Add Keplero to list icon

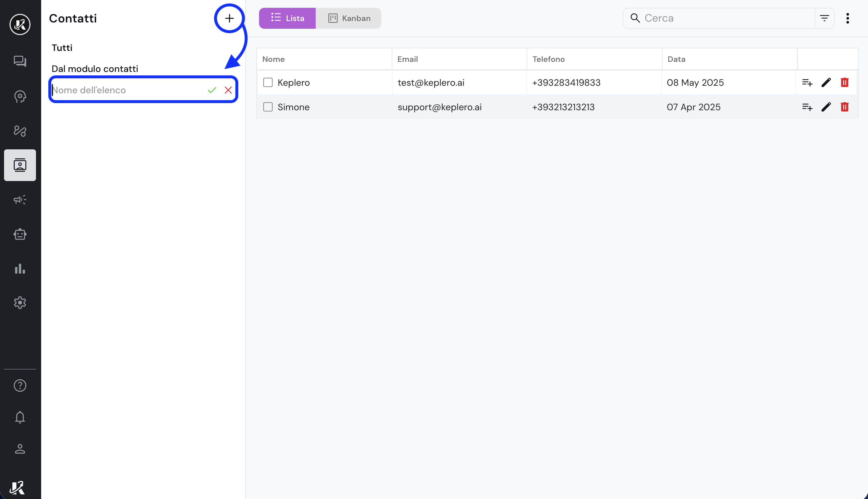[807, 83]
